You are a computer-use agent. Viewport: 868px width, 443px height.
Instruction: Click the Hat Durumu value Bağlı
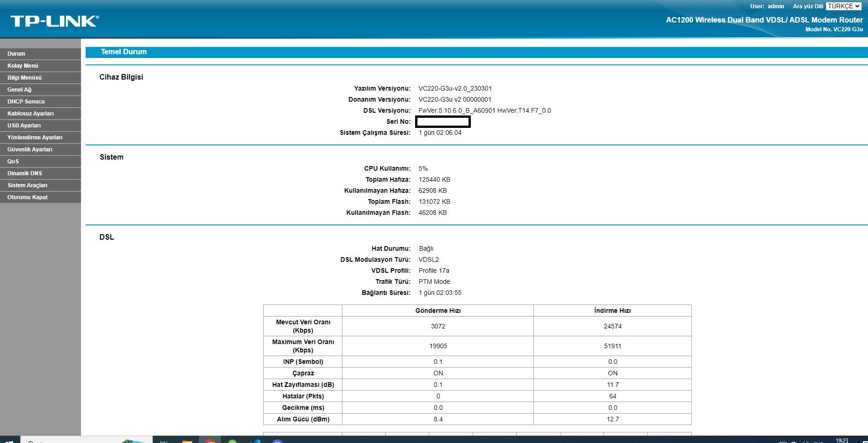point(426,248)
